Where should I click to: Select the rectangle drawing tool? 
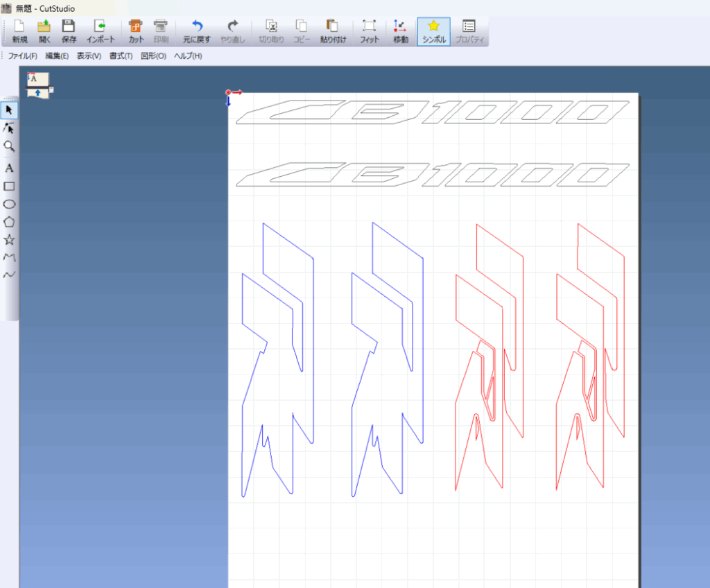[9, 187]
